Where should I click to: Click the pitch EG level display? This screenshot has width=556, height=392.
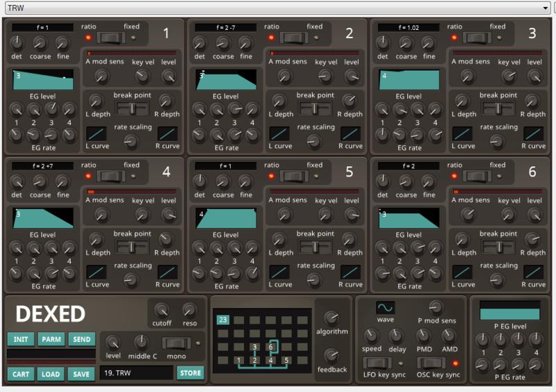coord(510,311)
